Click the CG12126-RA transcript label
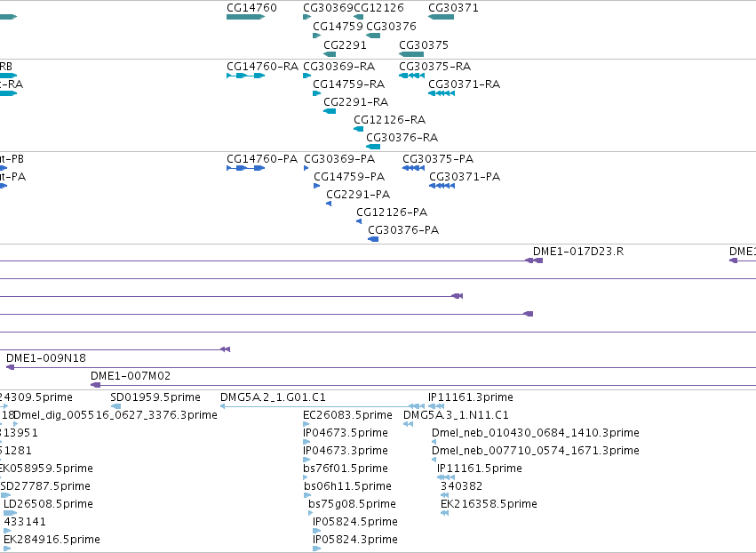The width and height of the screenshot is (756, 553). point(390,120)
